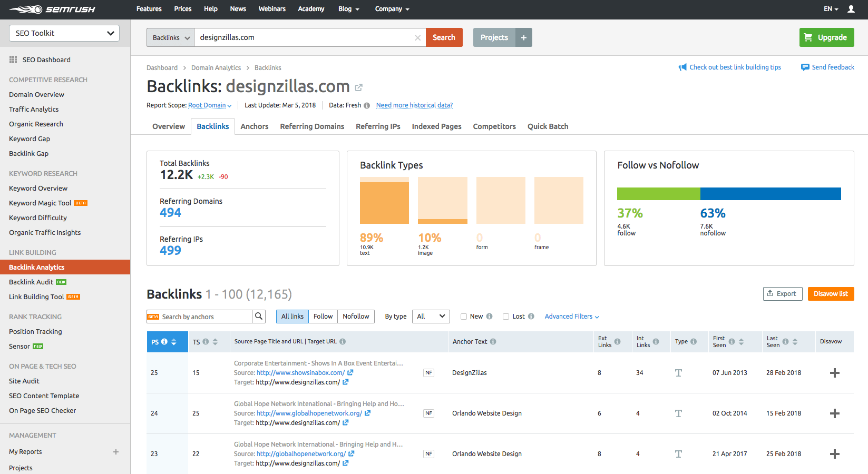Disavow showsinabox.com row with plus icon

tap(835, 373)
